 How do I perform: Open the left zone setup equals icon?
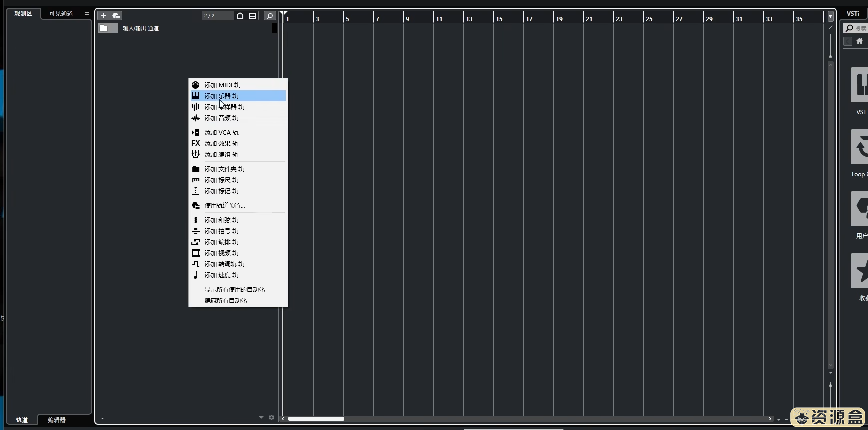(x=87, y=14)
